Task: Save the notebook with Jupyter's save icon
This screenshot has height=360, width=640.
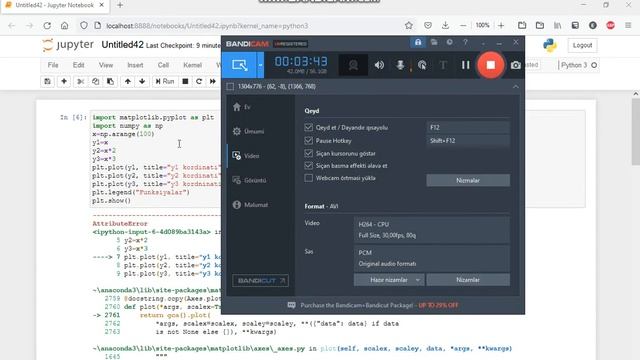Action: coord(47,81)
